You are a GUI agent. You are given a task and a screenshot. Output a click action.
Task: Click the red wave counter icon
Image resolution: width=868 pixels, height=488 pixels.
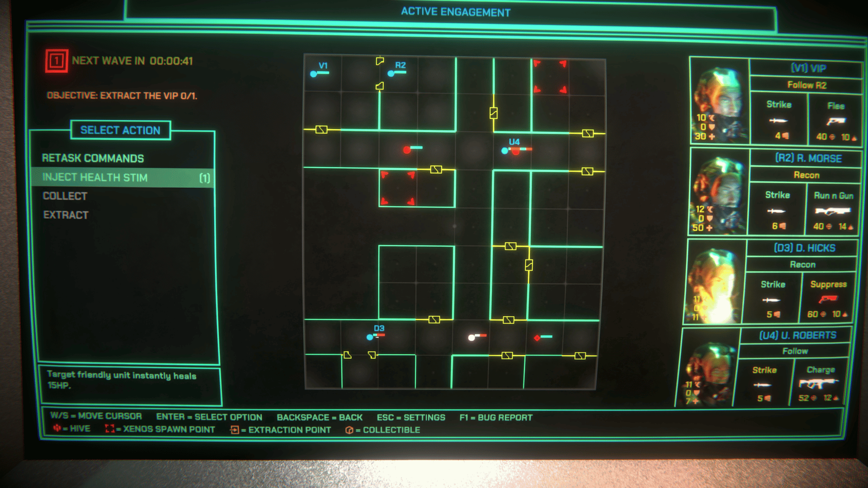click(x=57, y=61)
